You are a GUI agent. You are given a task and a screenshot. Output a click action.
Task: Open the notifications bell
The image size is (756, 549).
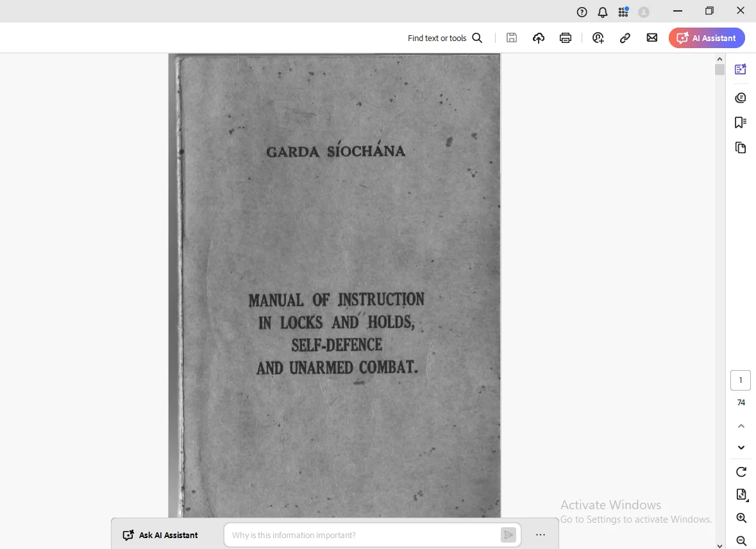point(603,12)
